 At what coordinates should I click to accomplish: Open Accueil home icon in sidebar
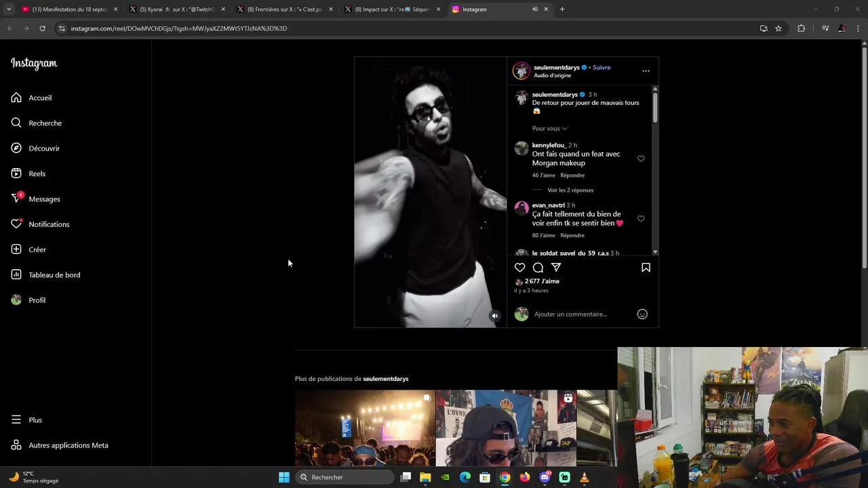pyautogui.click(x=16, y=98)
